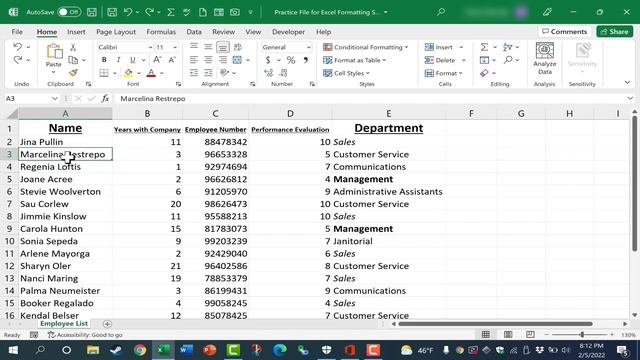This screenshot has width=640, height=360.
Task: Open the Font size dropdown
Action: point(175,47)
